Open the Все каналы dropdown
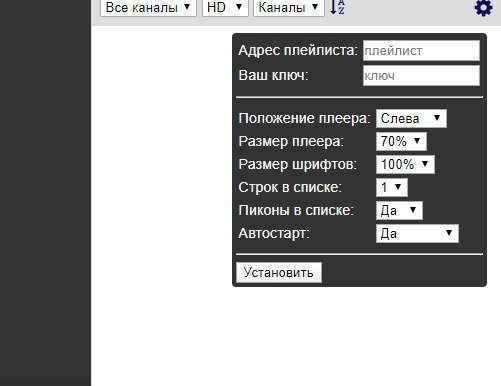 pyautogui.click(x=148, y=7)
